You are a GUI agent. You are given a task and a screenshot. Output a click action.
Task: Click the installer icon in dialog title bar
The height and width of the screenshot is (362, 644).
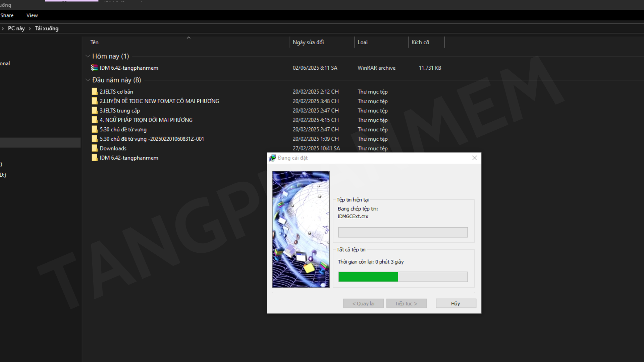(272, 158)
